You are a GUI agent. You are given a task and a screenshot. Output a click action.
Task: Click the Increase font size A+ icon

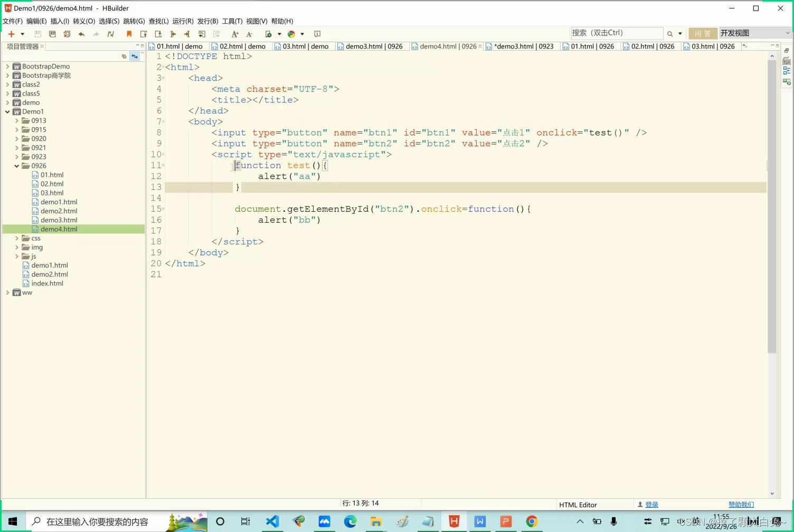click(235, 34)
